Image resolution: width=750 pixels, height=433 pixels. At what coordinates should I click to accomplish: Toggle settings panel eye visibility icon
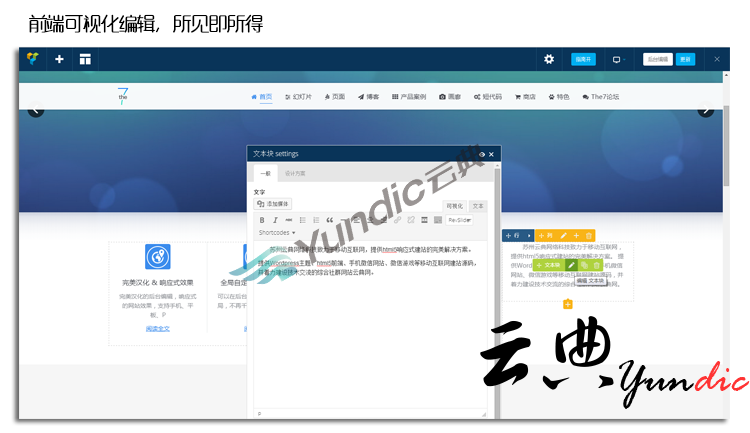[482, 154]
